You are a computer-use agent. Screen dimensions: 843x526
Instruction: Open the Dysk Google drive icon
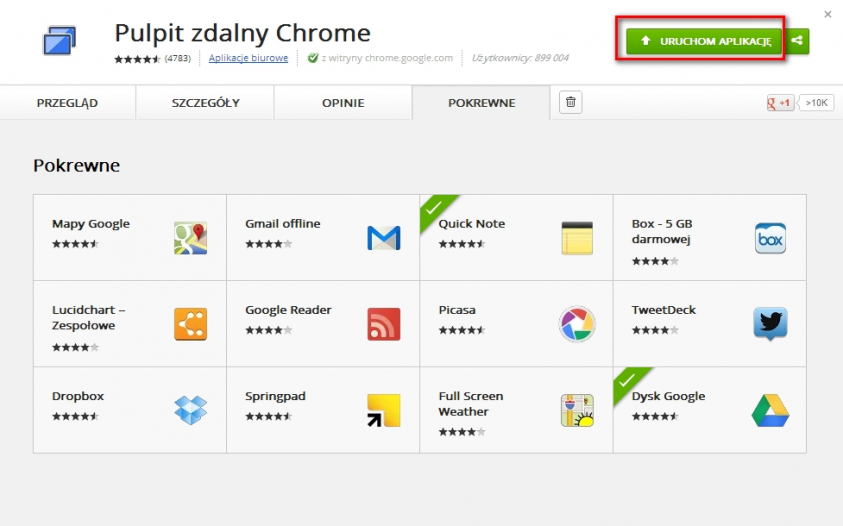tap(770, 410)
